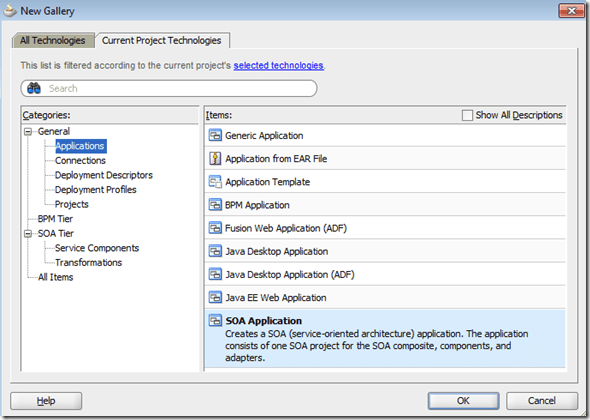Collapse the General category tree node

tap(28, 132)
